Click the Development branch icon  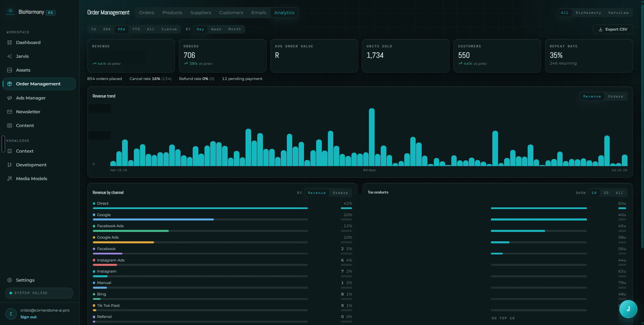9,165
